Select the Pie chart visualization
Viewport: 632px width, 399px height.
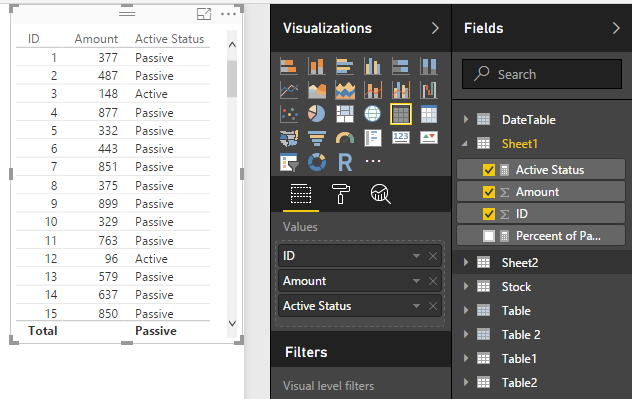coord(316,114)
